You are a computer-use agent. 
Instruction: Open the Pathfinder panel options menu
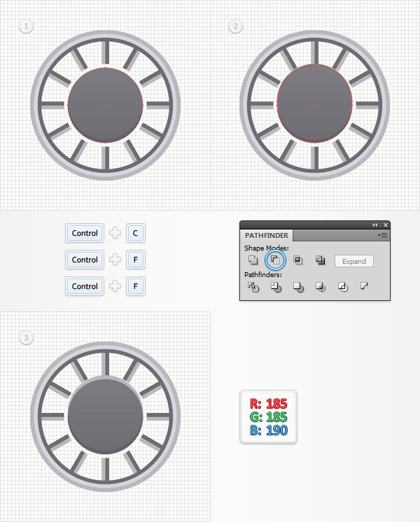(x=382, y=235)
